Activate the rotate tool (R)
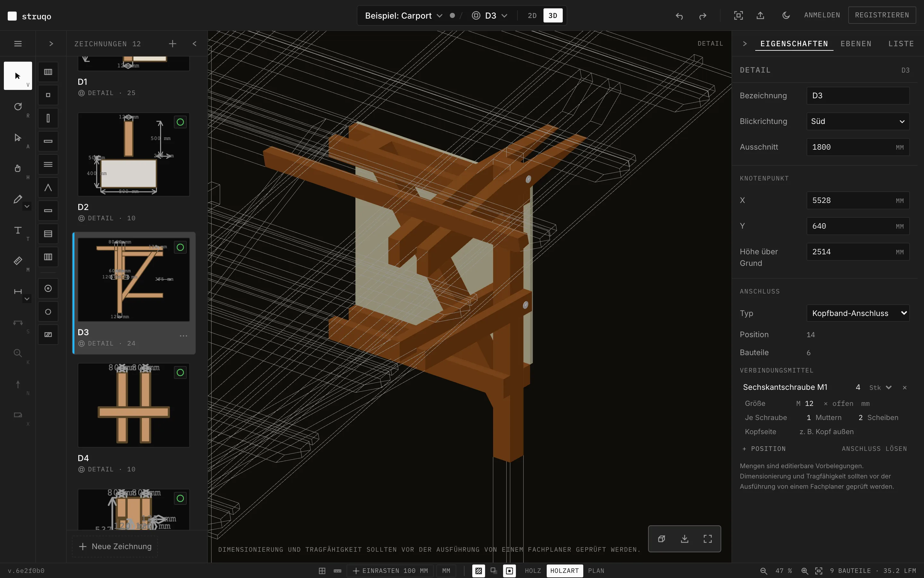 click(18, 107)
